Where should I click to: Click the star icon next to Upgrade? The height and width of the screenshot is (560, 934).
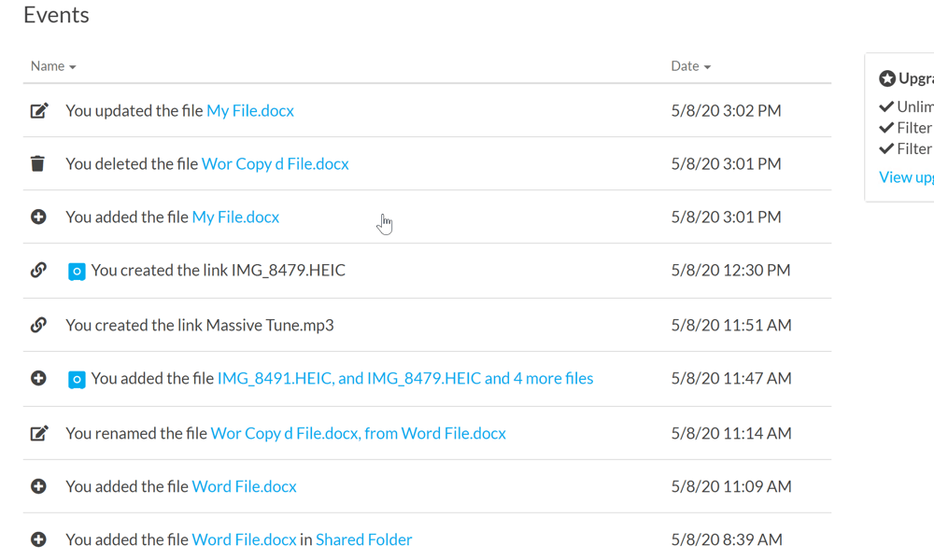click(x=887, y=78)
